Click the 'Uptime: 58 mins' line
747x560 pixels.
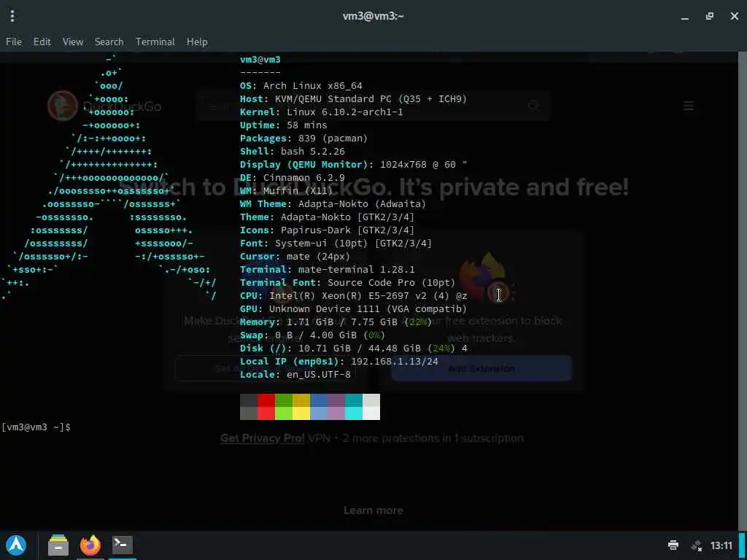[284, 125]
